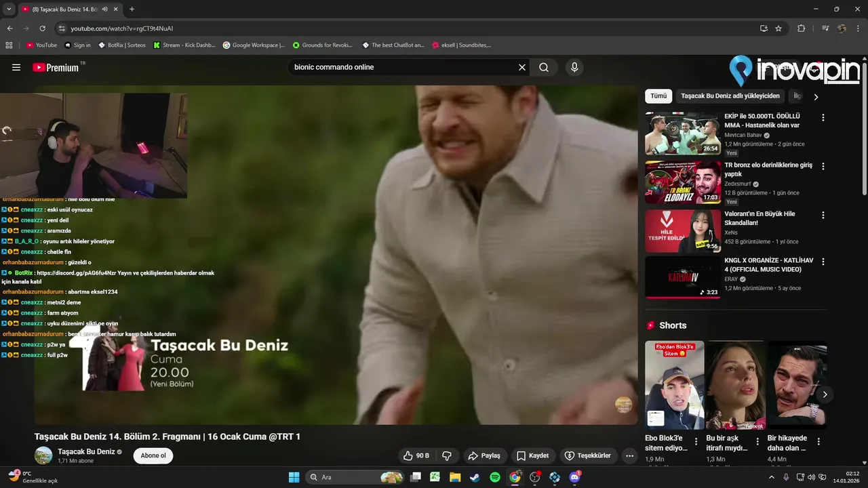Image resolution: width=868 pixels, height=488 pixels.
Task: Open File Explorer from the taskbar
Action: 455,477
